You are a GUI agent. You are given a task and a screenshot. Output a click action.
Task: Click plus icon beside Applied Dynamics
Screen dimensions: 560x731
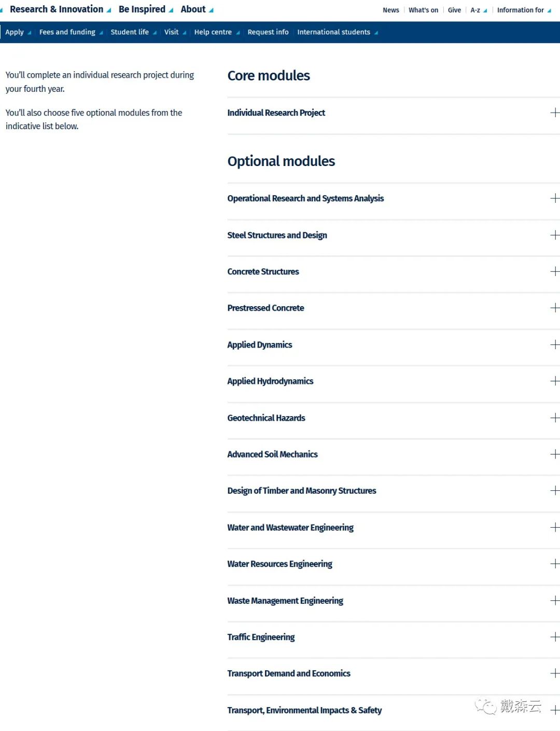tap(555, 344)
